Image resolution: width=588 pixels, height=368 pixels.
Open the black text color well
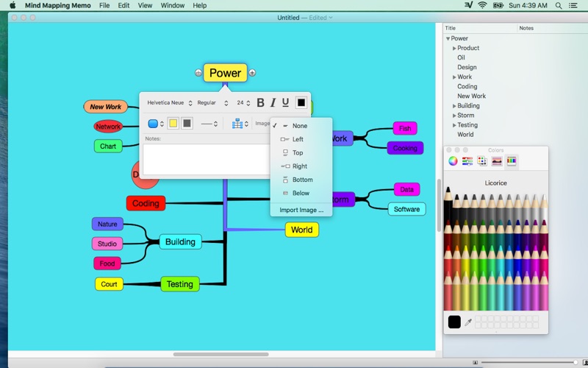click(301, 102)
